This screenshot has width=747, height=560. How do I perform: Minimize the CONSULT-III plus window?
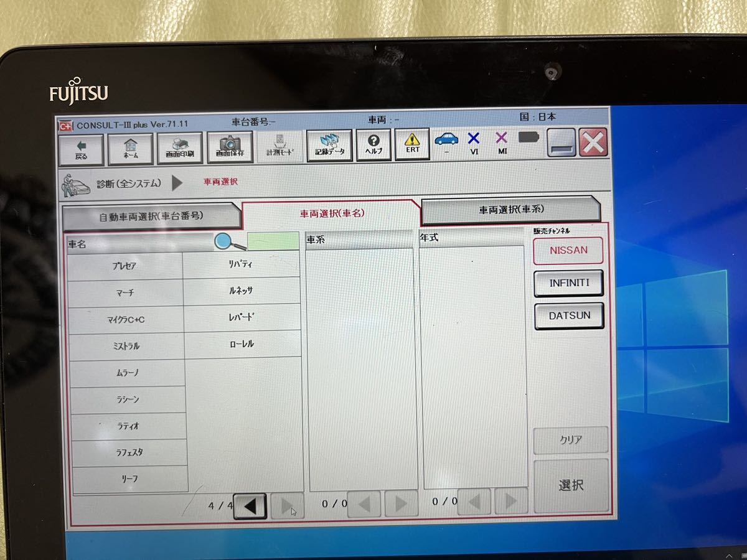point(561,144)
